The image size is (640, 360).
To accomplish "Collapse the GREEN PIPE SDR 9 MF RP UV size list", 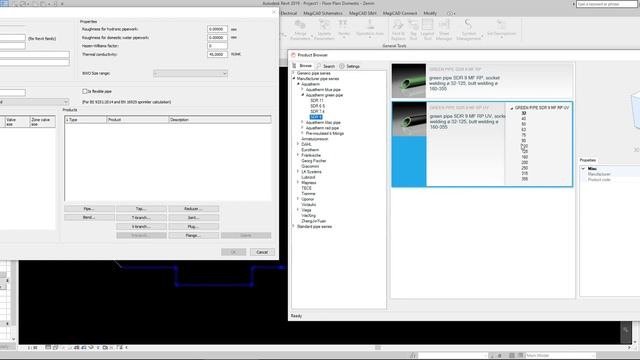I will [x=511, y=108].
